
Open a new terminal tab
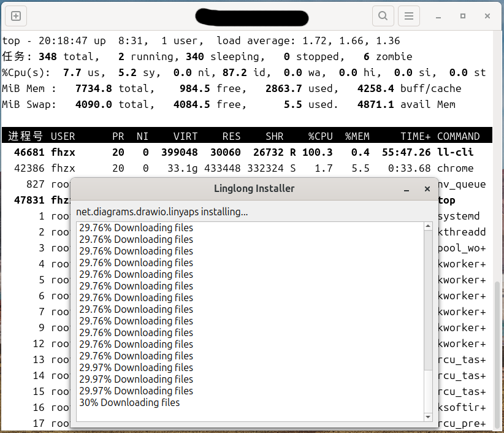16,16
